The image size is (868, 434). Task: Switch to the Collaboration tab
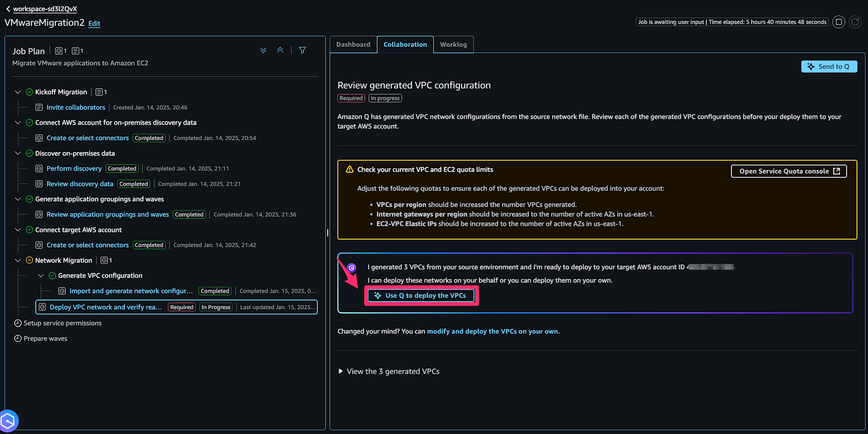405,44
